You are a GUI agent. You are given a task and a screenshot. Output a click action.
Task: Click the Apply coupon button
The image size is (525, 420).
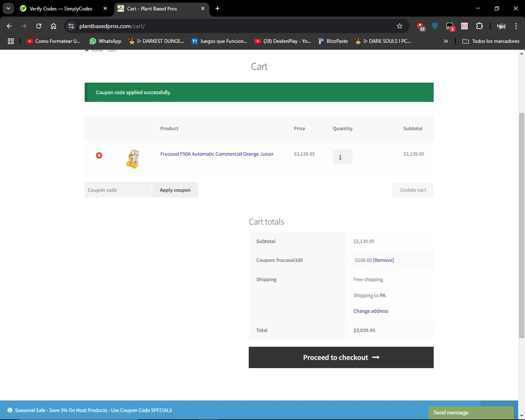pyautogui.click(x=175, y=190)
